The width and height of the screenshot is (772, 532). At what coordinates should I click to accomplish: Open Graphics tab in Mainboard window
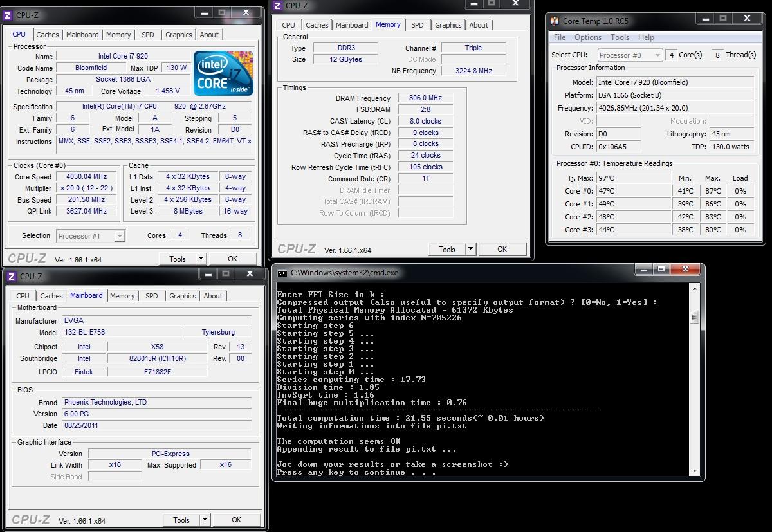pyautogui.click(x=182, y=296)
